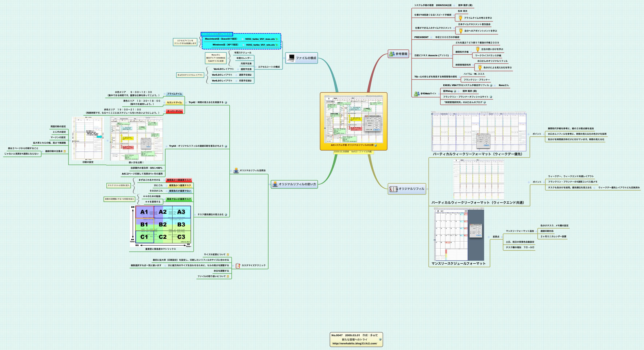
Task: Collapse the 参考書籍 branch with its minus circle
Action: click(x=410, y=54)
